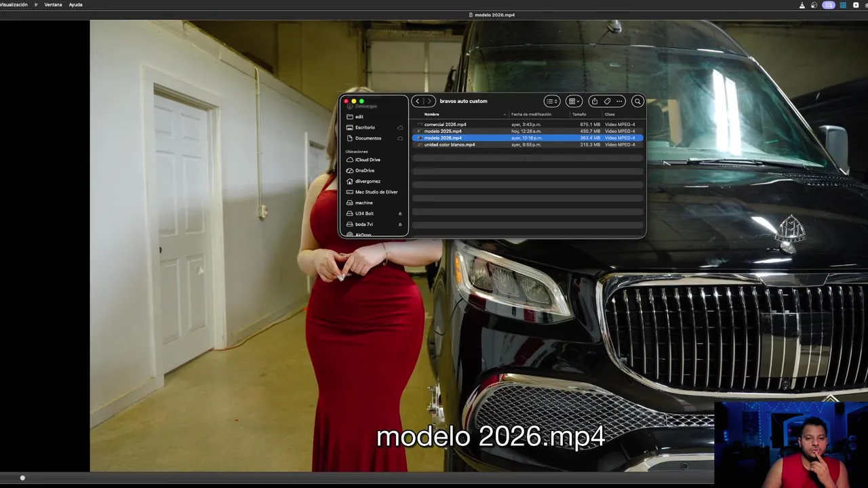Open the Visualización menu
Viewport: 868px width, 488px height.
coord(14,5)
